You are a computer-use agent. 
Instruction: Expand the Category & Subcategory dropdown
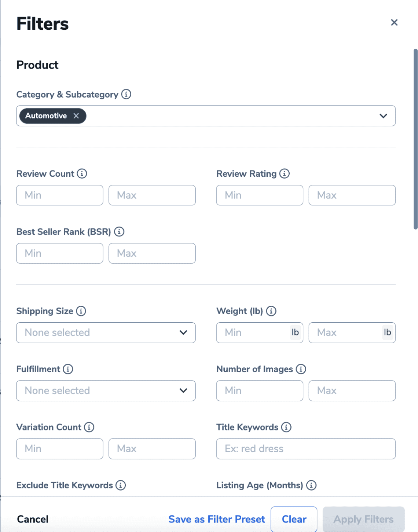383,116
